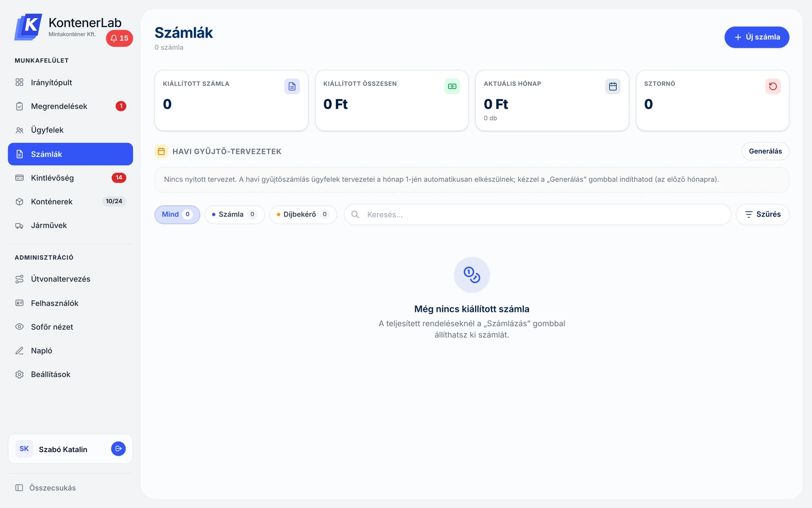Select Számlák in sidebar
This screenshot has height=508, width=812.
pyautogui.click(x=71, y=154)
